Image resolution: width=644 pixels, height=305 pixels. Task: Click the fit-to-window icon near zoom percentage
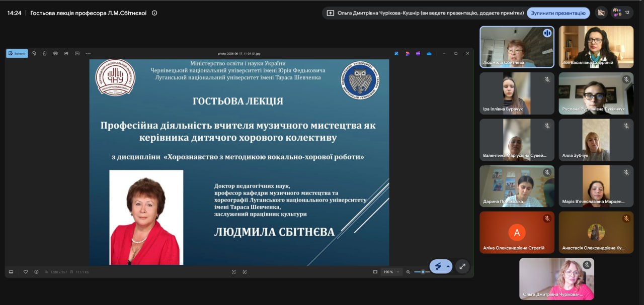[375, 272]
